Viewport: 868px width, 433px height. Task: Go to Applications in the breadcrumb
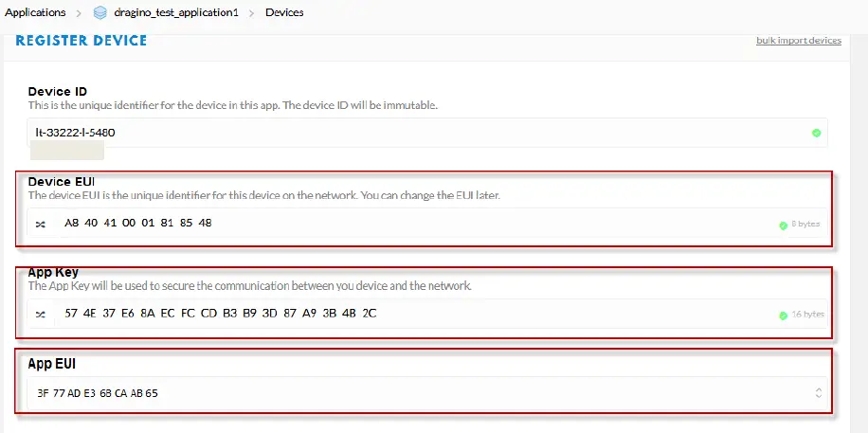pyautogui.click(x=35, y=13)
